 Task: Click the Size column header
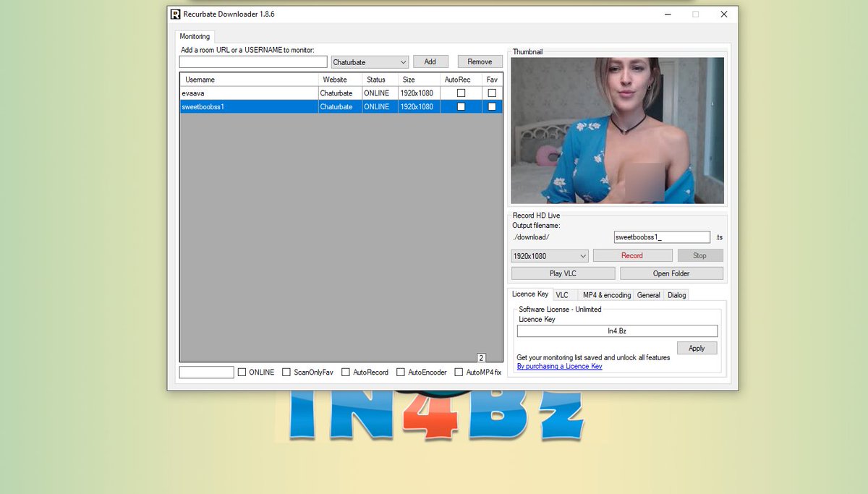[x=419, y=80]
